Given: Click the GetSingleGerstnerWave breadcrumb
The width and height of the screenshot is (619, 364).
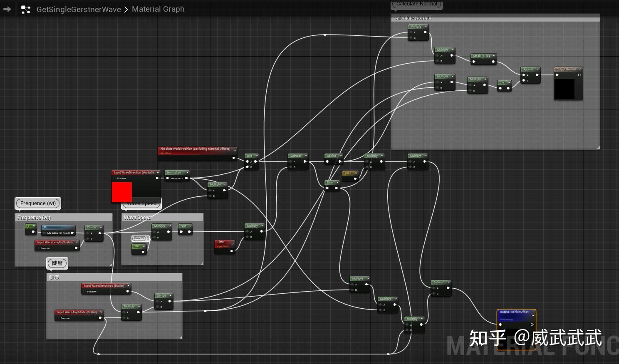Looking at the screenshot, I should (79, 9).
